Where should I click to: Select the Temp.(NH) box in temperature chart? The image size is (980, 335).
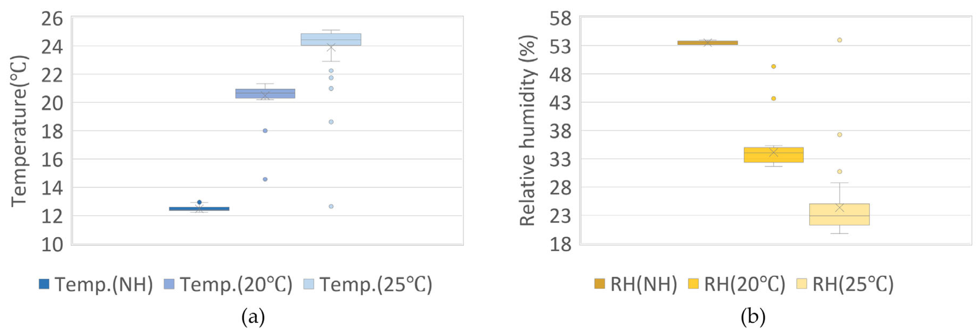point(199,209)
